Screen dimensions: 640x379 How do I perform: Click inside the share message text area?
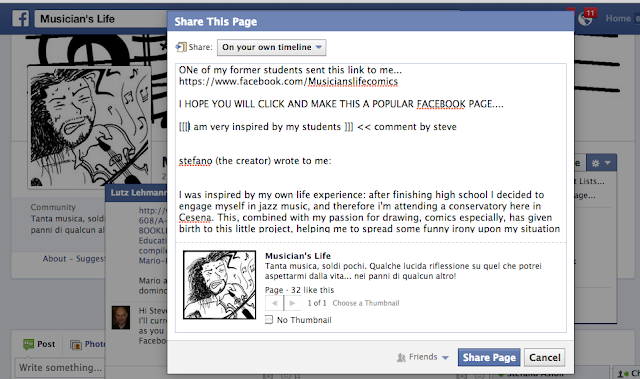(371, 148)
